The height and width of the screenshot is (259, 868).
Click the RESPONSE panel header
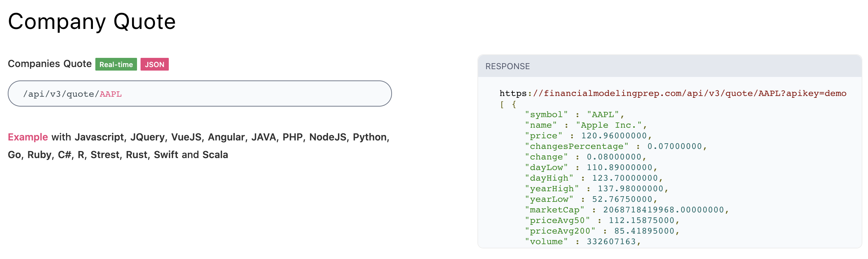click(670, 66)
